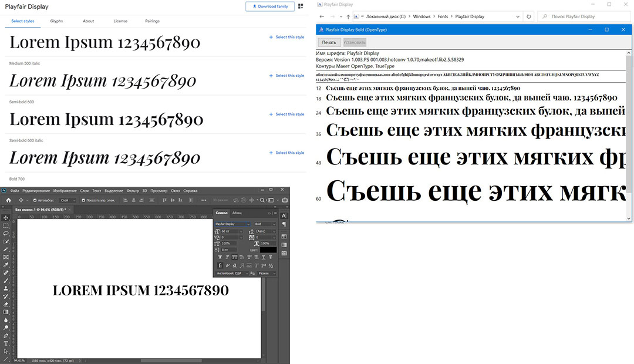Click the Photoshop share icon
The image size is (634, 364).
click(x=285, y=200)
